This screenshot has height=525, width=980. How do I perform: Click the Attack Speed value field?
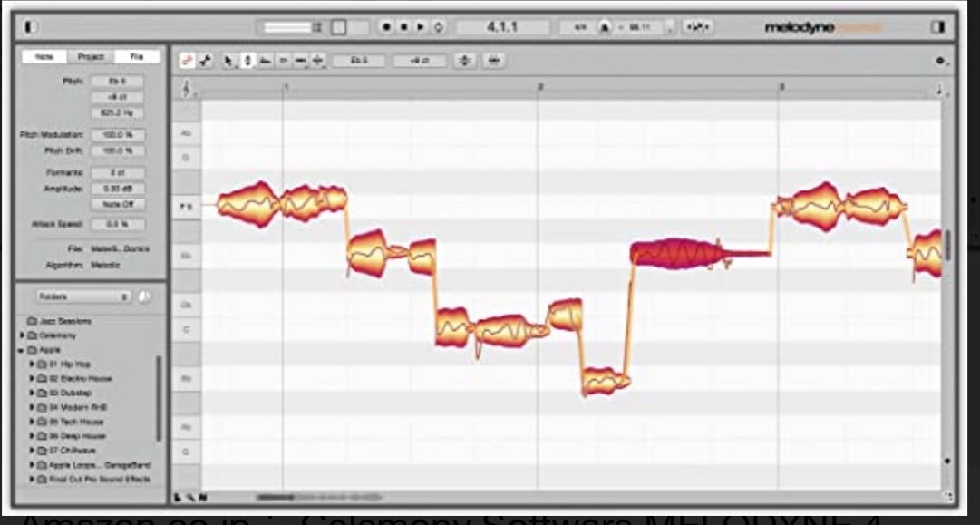[x=118, y=224]
